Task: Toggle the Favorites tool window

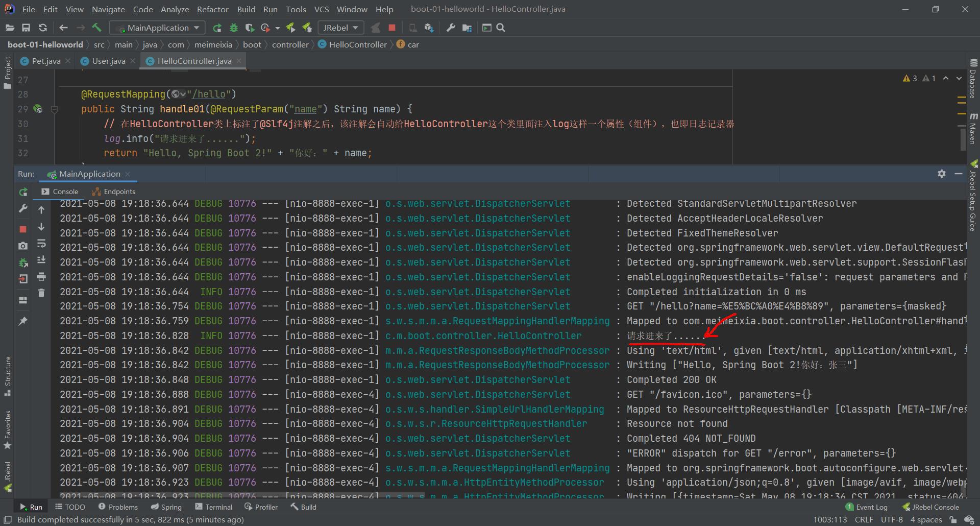Action: [x=7, y=429]
